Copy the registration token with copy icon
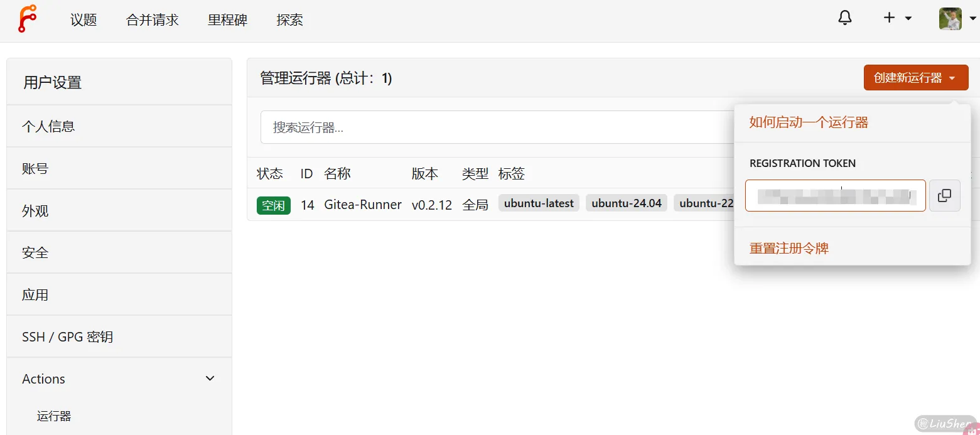 944,196
